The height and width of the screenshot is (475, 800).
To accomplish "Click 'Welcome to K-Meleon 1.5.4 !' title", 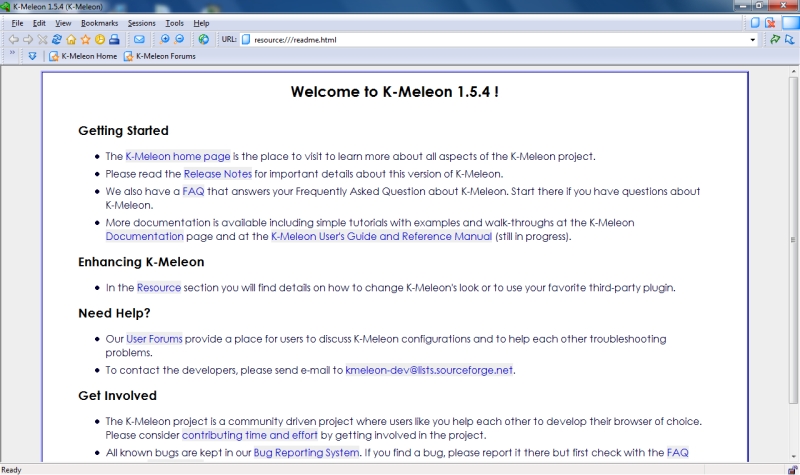I will tap(394, 92).
